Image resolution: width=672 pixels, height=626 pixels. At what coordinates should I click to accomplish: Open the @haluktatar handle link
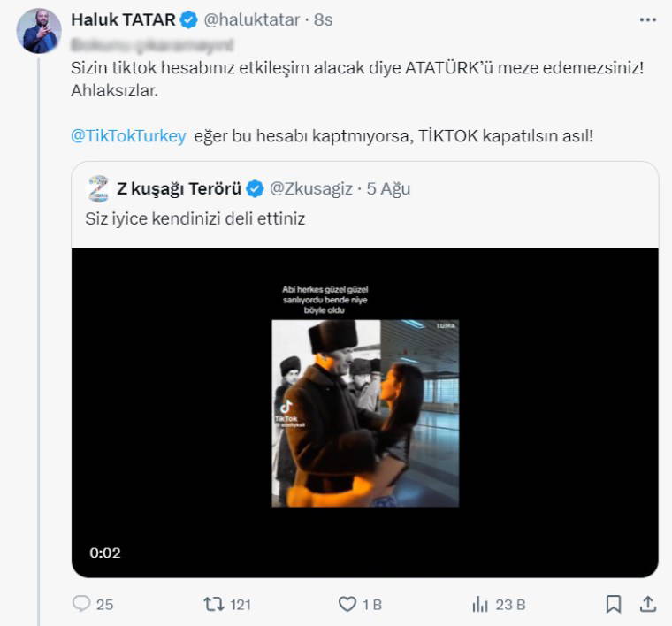tap(254, 19)
